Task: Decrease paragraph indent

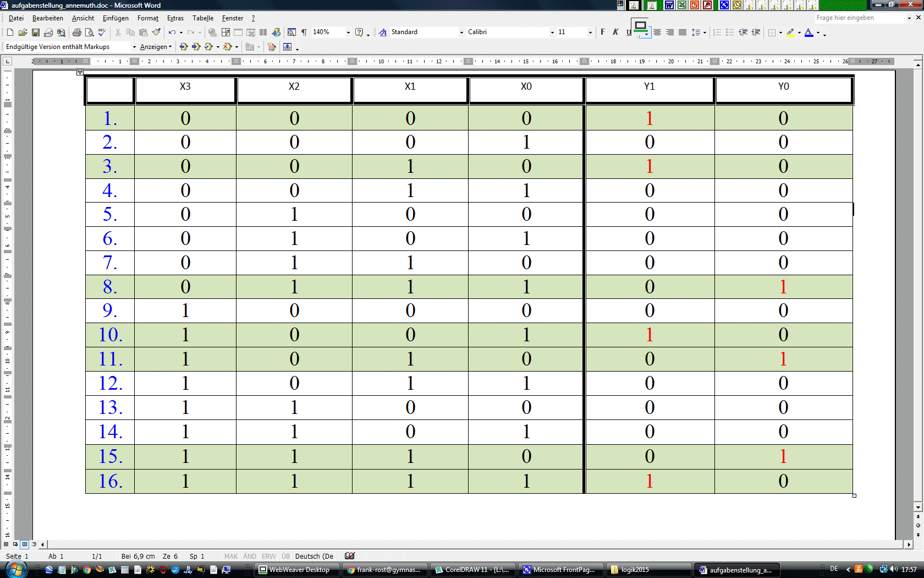Action: pyautogui.click(x=743, y=32)
